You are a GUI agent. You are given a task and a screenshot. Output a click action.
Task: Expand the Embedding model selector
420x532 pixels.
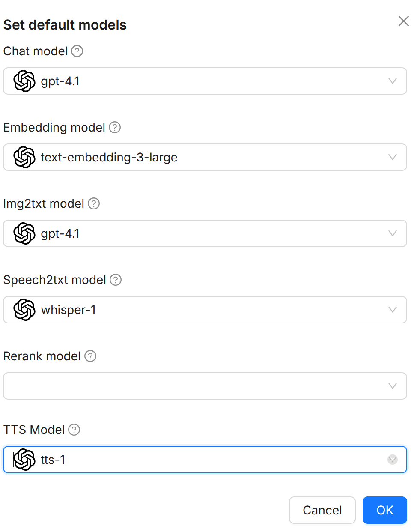[393, 157]
